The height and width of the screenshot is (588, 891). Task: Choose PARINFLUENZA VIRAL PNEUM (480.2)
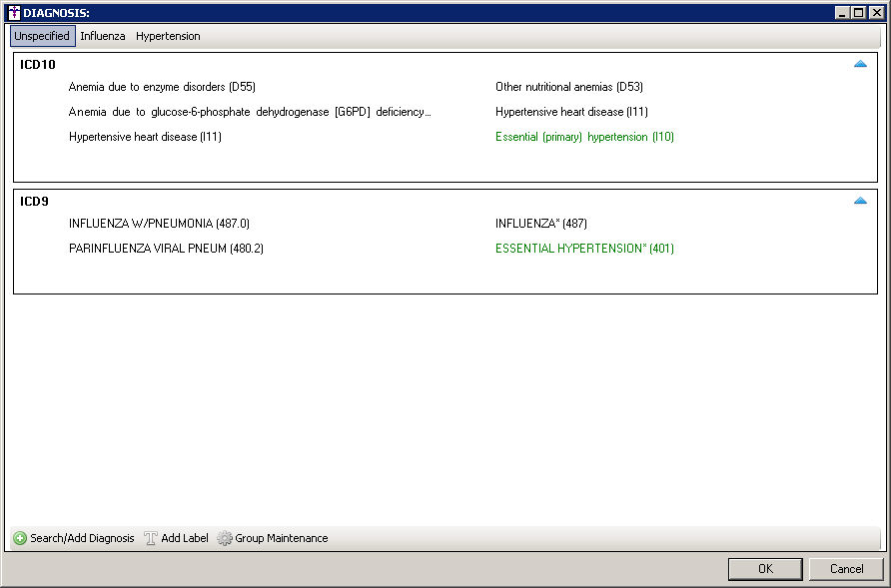tap(166, 249)
